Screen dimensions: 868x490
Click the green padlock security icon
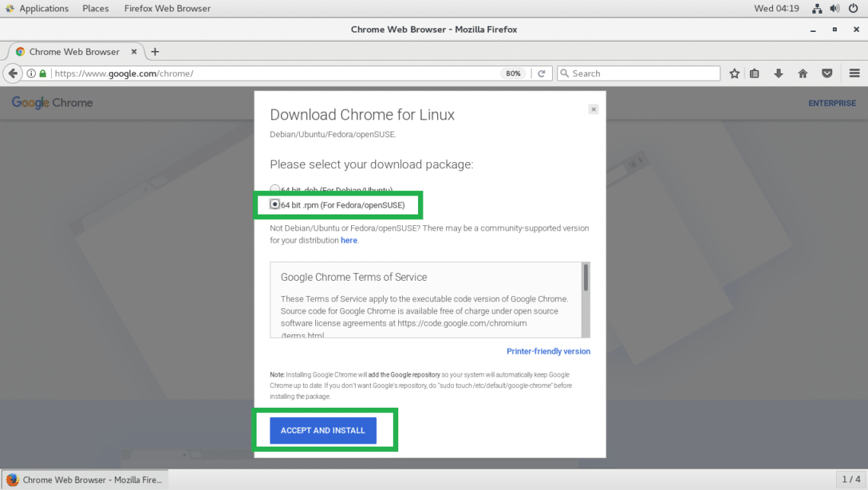(x=43, y=73)
